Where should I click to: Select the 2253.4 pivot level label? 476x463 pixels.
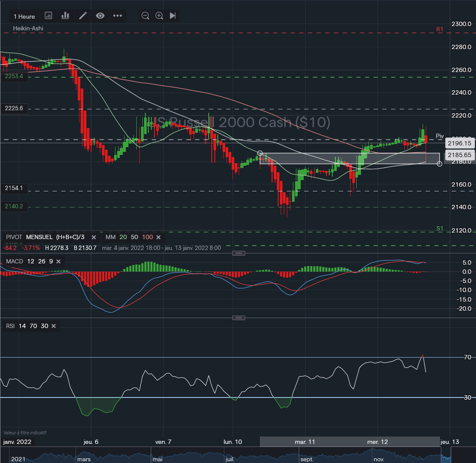click(x=14, y=76)
